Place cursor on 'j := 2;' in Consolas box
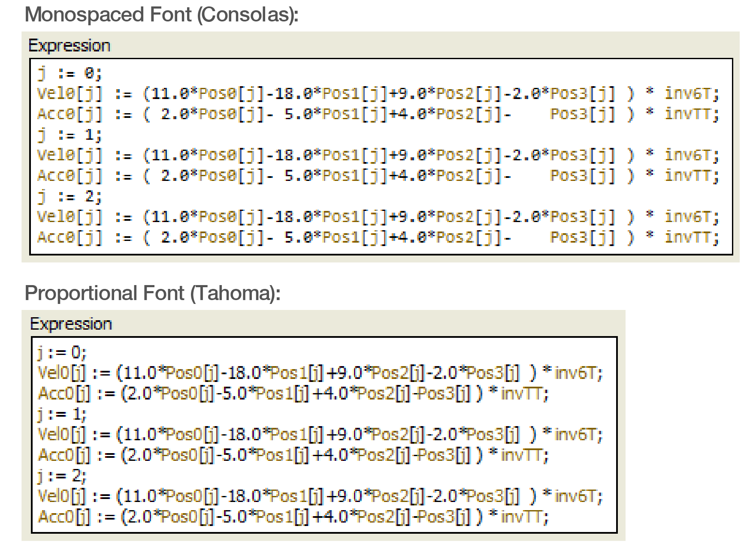This screenshot has height=547, width=756. [70, 197]
